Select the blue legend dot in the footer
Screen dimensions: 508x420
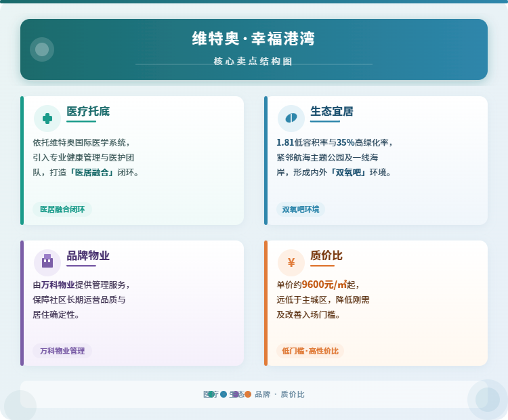coord(224,394)
